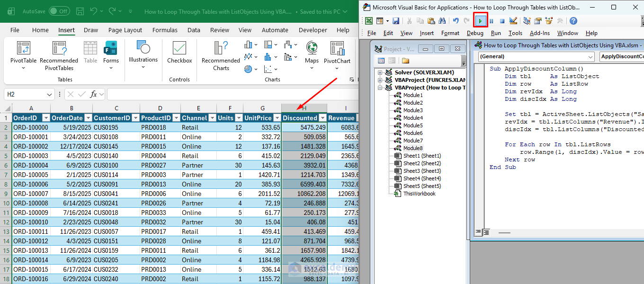Image resolution: width=644 pixels, height=284 pixels.
Task: Click Procedure View toggle below code pane
Action: (x=479, y=232)
